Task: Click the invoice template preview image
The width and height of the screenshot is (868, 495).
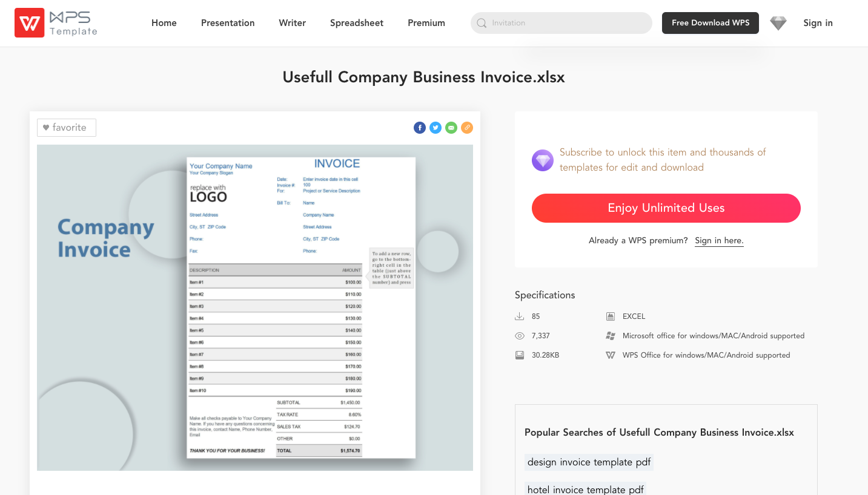Action: pyautogui.click(x=254, y=307)
